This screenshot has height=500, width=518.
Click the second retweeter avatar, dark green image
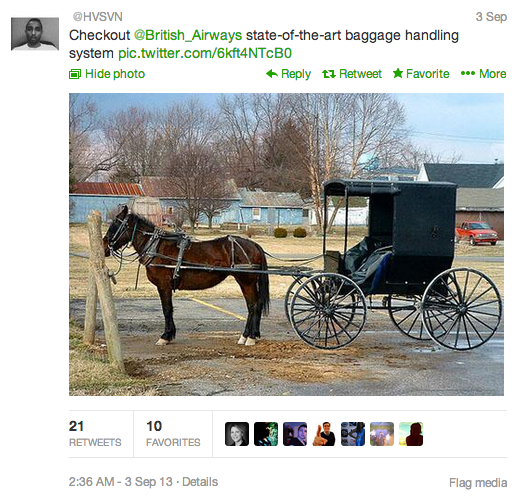point(266,434)
